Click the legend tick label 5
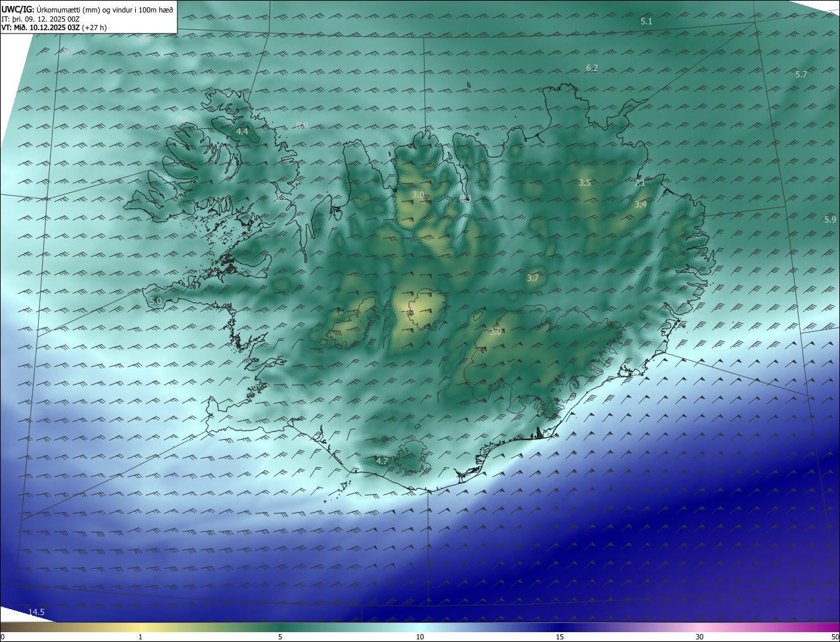The height and width of the screenshot is (642, 840). pos(280,637)
